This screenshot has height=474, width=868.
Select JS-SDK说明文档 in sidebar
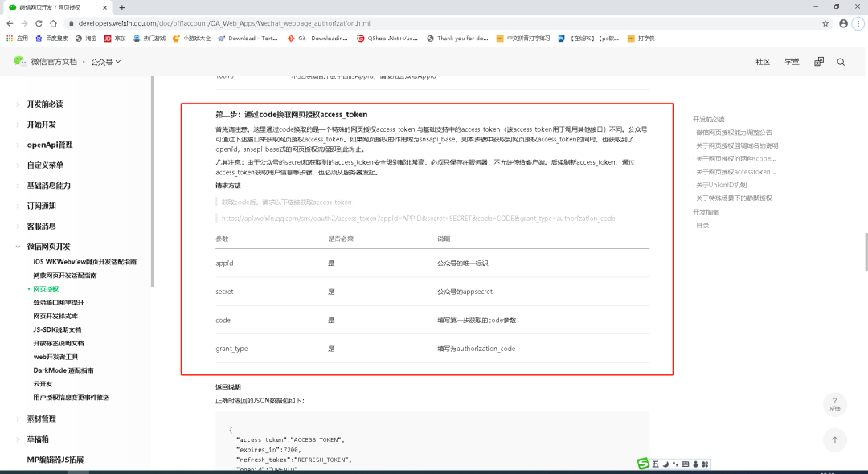(57, 329)
